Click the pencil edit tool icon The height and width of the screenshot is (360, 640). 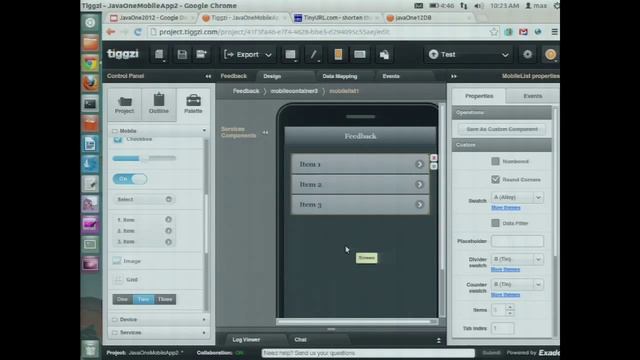[313, 54]
